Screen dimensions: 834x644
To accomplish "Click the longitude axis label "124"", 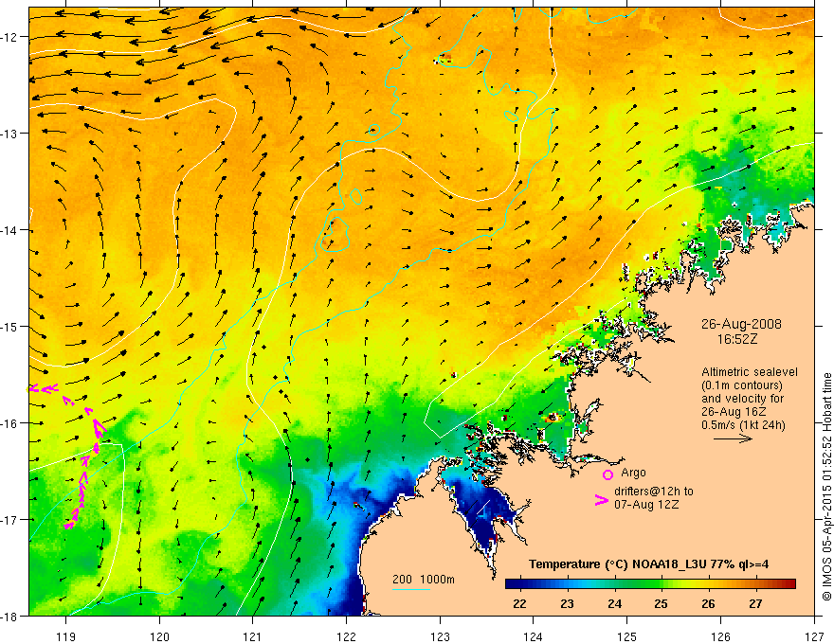I will (533, 636).
